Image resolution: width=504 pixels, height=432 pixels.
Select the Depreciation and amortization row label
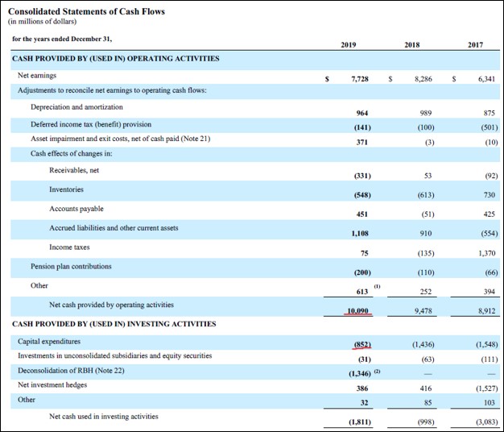coord(76,107)
